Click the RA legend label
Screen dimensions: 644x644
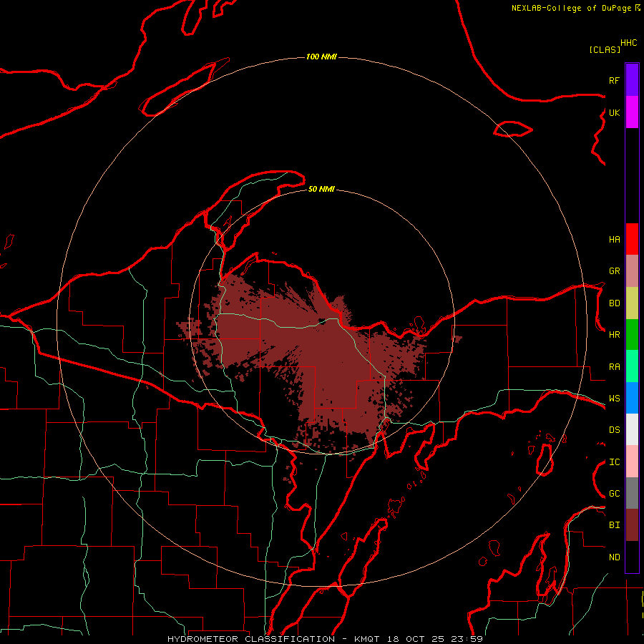point(614,367)
